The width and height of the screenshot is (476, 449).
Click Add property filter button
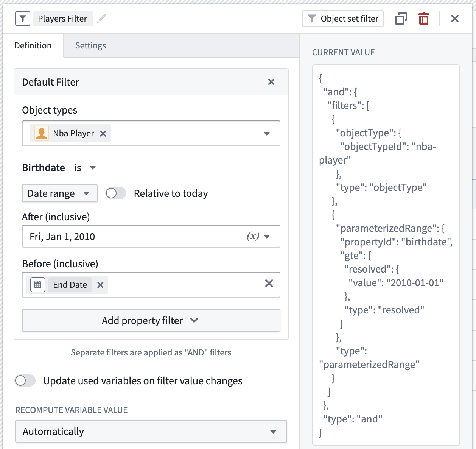click(151, 320)
